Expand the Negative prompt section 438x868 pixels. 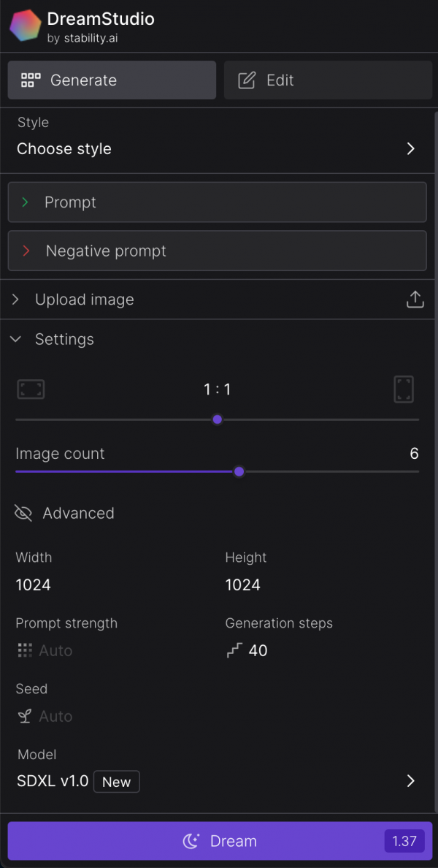pyautogui.click(x=218, y=251)
